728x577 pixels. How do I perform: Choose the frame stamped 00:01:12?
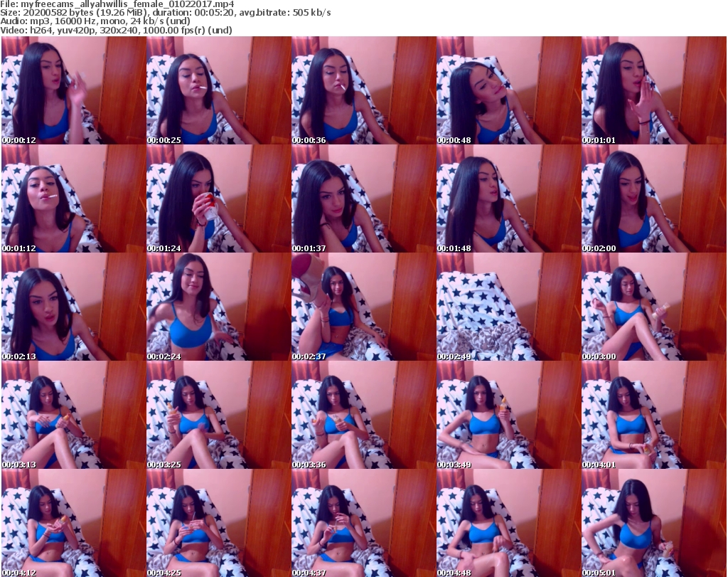pyautogui.click(x=74, y=198)
